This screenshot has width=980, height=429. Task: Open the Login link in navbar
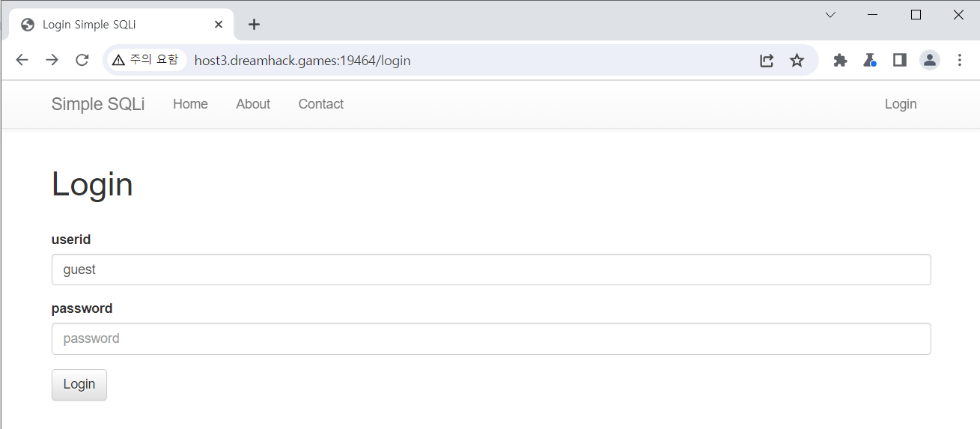click(901, 104)
